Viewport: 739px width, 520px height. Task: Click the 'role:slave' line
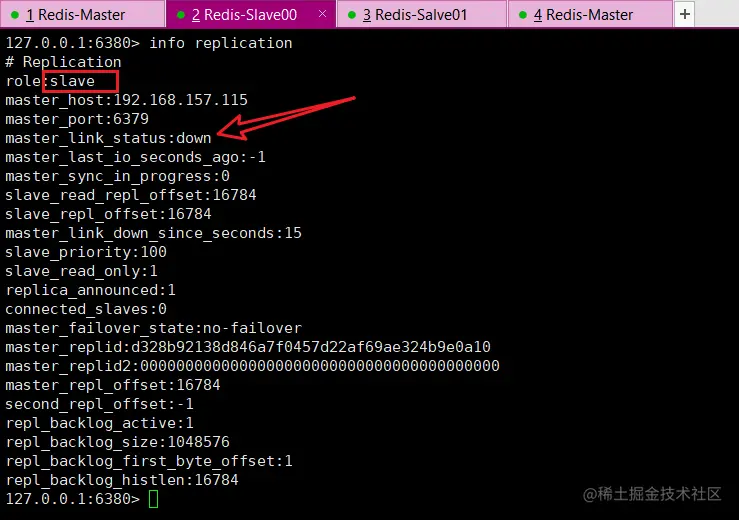[x=50, y=81]
